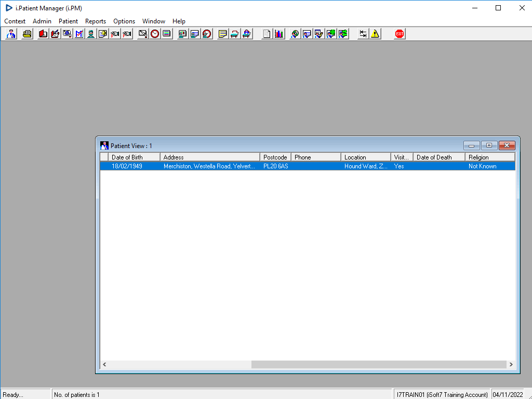Viewport: 532px width, 399px height.
Task: Click the doctor/patient icon in toolbar
Action: coord(11,34)
